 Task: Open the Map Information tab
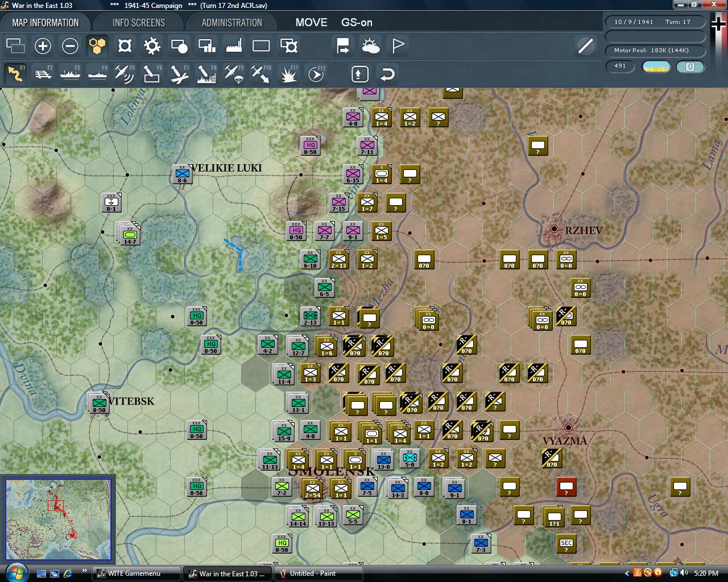[x=45, y=23]
